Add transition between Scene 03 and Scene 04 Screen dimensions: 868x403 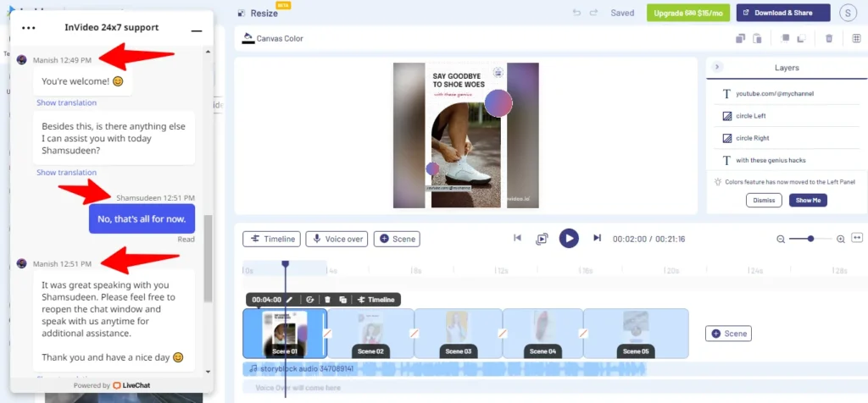click(502, 334)
